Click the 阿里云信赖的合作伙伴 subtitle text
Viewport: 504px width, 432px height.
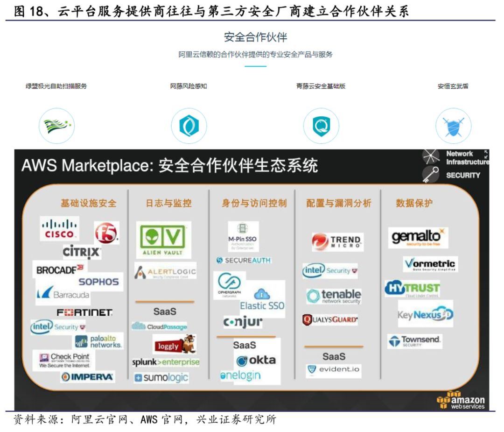pyautogui.click(x=256, y=54)
